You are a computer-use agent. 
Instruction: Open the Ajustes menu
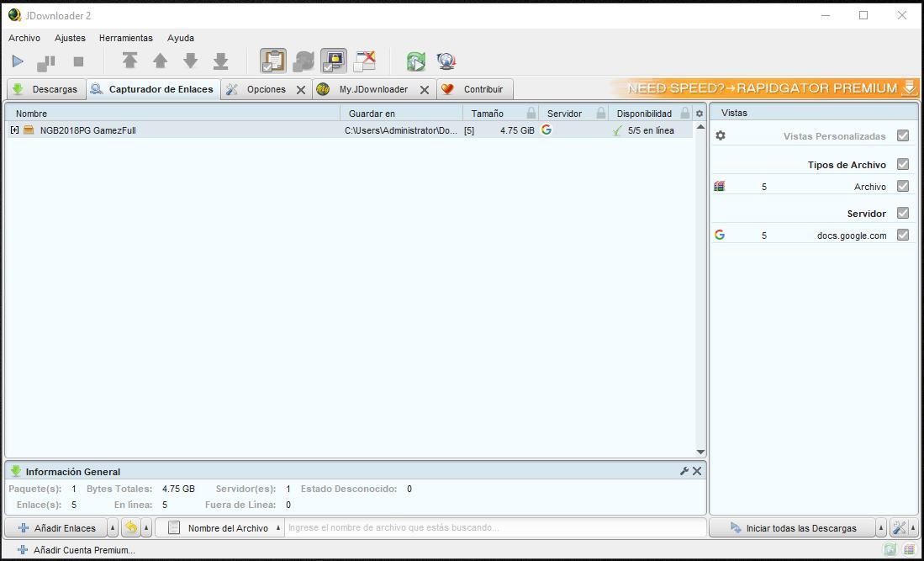(70, 38)
